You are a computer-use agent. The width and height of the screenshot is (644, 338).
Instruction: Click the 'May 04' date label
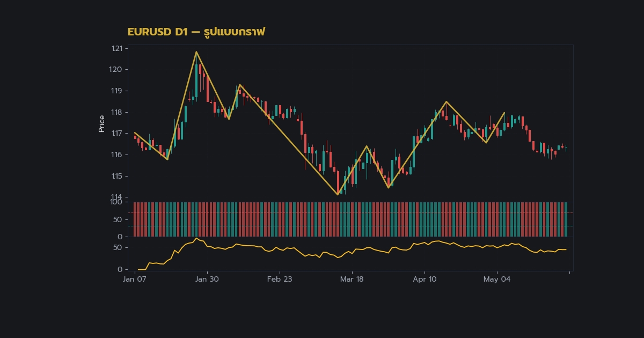click(497, 279)
